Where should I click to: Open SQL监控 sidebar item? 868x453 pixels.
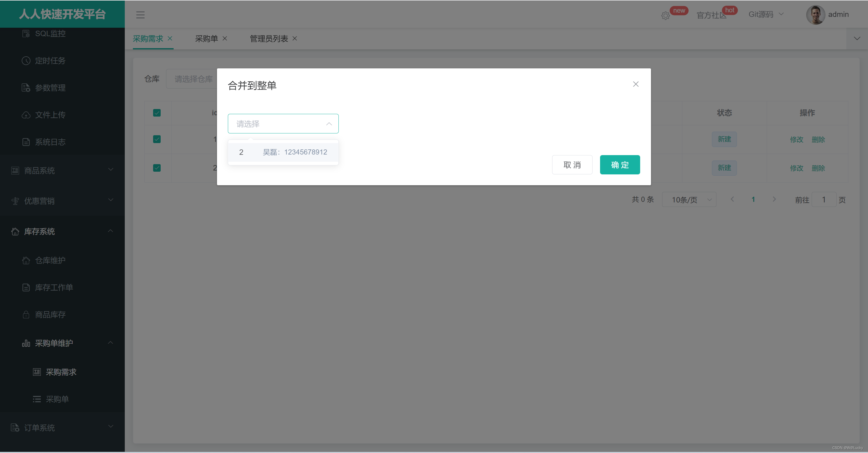(50, 33)
